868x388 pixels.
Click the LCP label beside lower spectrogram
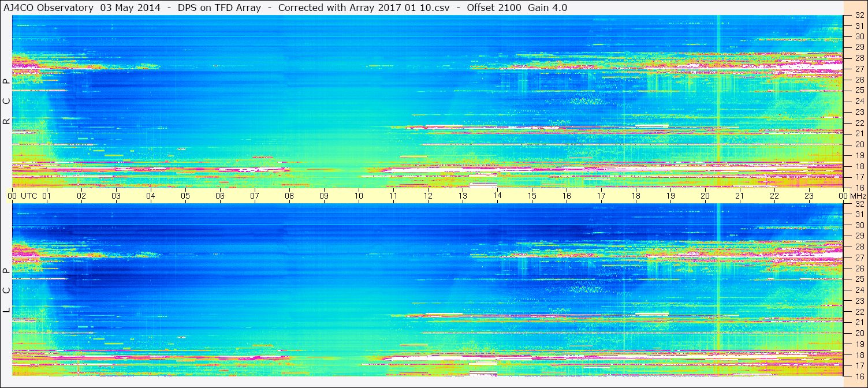click(6, 290)
